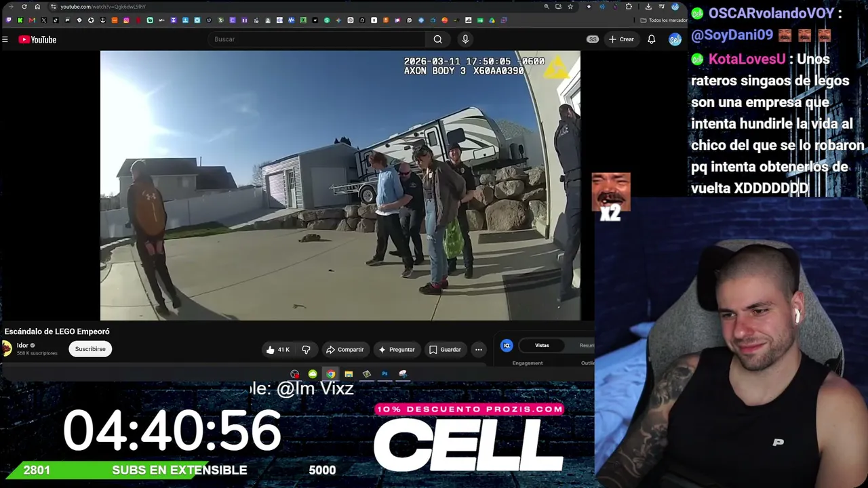This screenshot has height=488, width=868.
Task: Open the browser extensions puzzle icon
Action: [629, 7]
